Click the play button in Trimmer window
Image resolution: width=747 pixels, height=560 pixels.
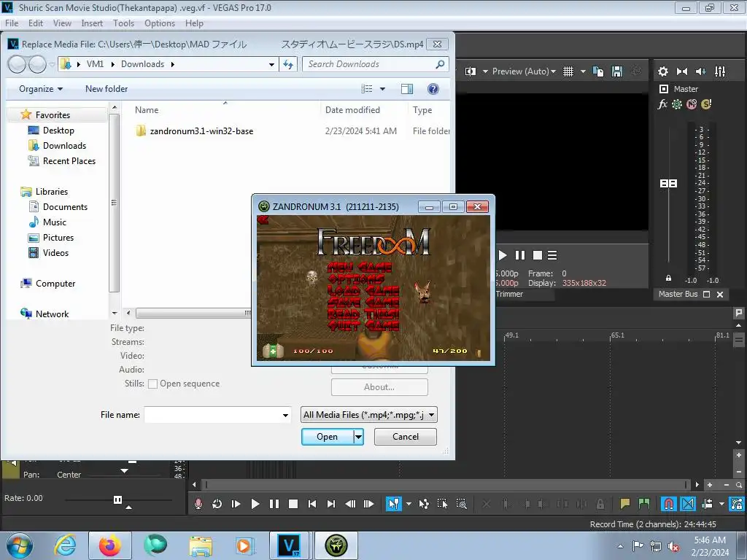click(x=503, y=256)
